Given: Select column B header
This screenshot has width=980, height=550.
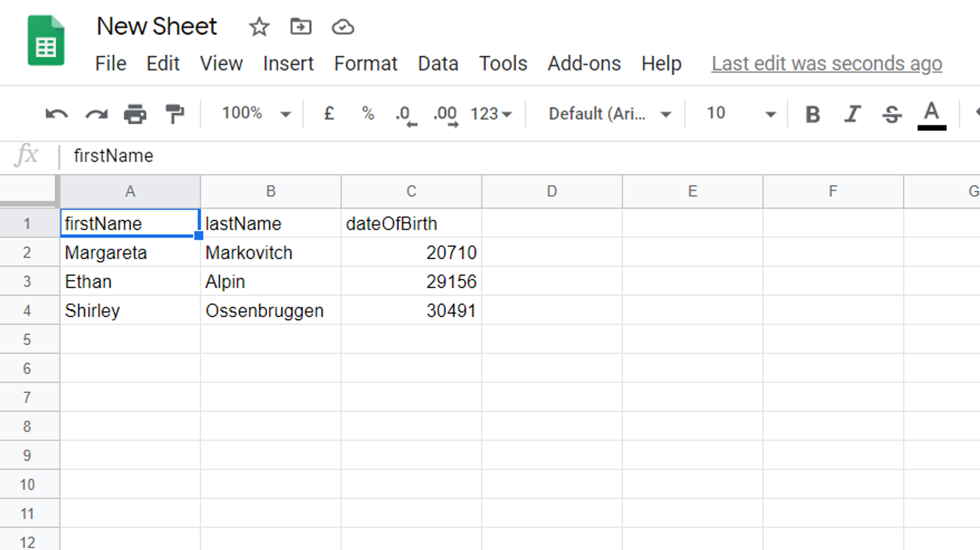Looking at the screenshot, I should coord(271,191).
